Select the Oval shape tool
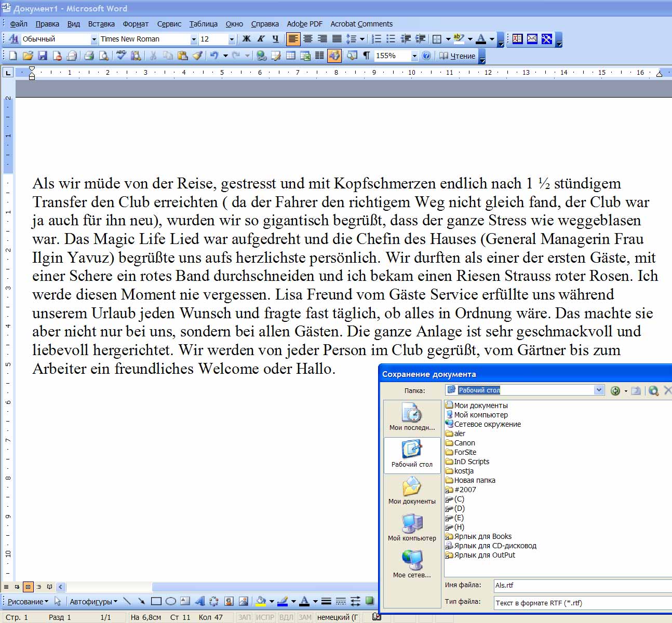Image resolution: width=672 pixels, height=623 pixels. tap(170, 602)
